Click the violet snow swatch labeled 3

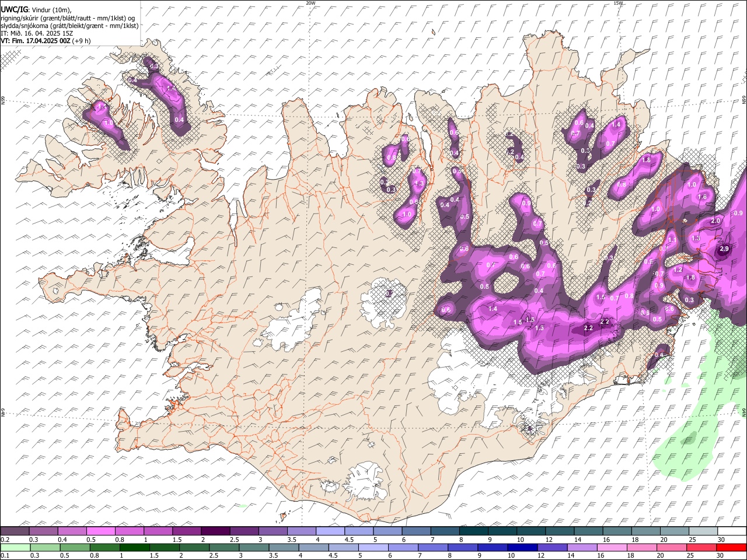273,531
